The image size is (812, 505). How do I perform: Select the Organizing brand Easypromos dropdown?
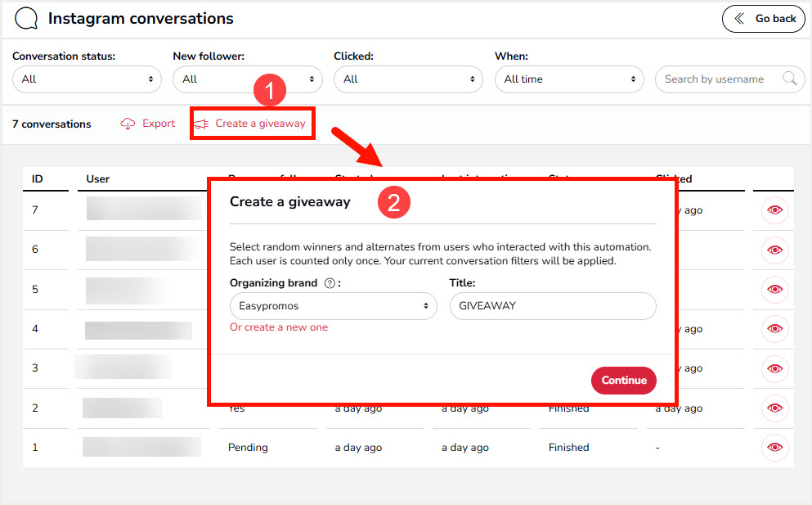pos(333,306)
